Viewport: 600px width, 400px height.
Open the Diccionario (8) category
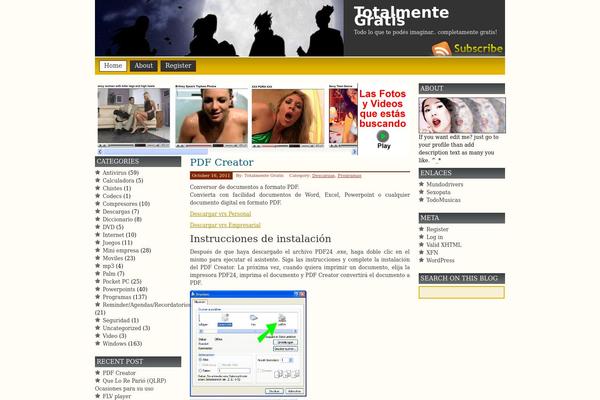122,219
